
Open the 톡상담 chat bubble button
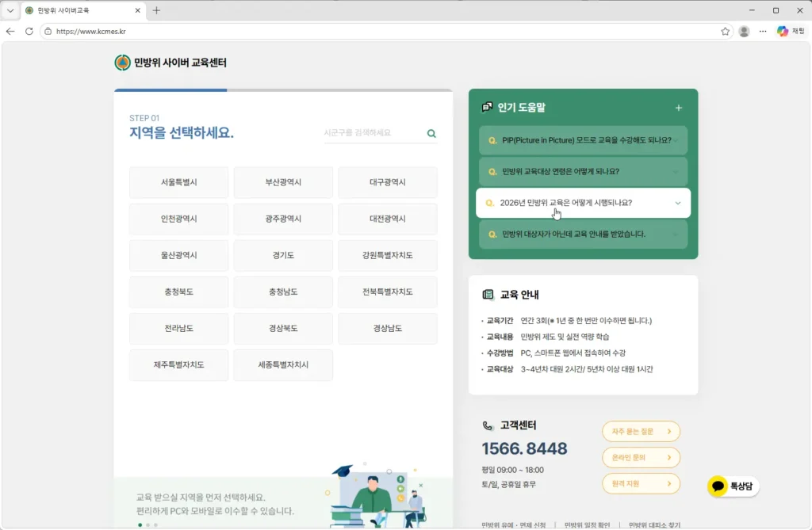pyautogui.click(x=733, y=486)
